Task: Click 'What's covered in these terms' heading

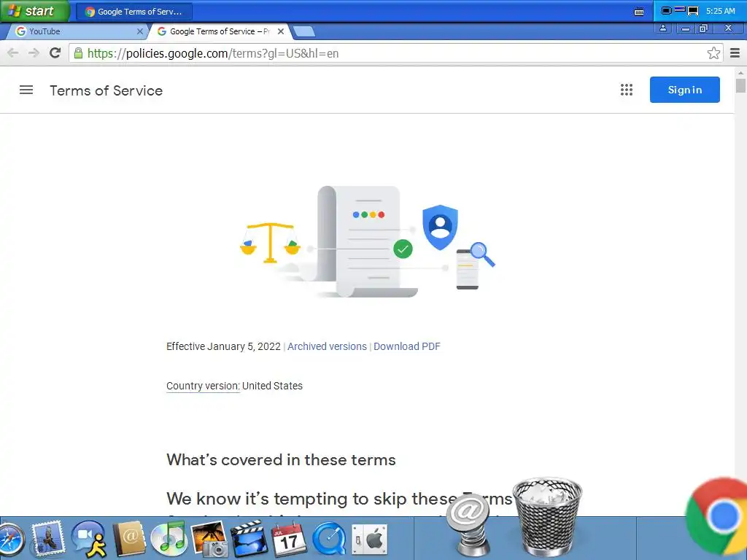Action: click(281, 460)
